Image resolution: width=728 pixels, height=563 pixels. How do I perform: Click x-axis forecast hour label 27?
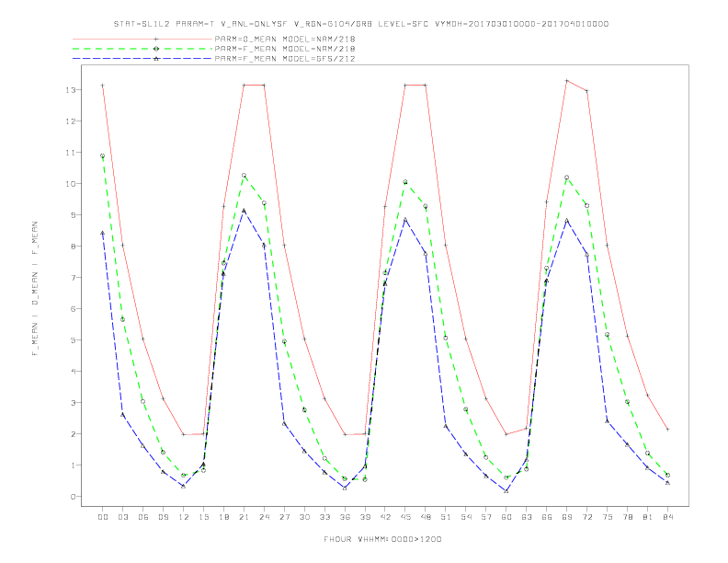pos(284,517)
